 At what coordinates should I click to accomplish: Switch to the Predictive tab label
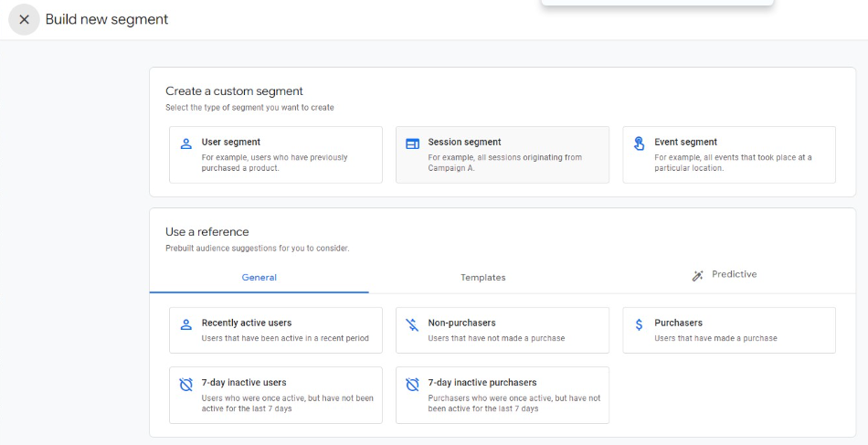[734, 274]
